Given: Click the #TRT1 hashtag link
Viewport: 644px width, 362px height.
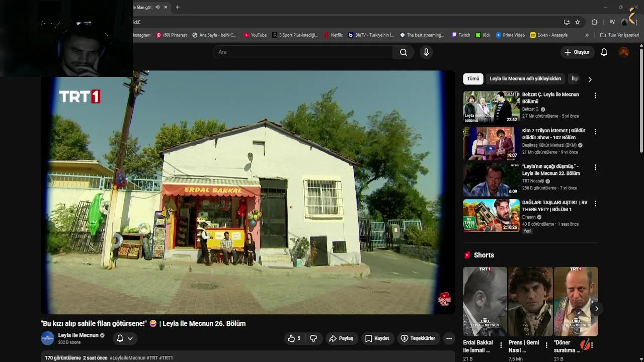Looking at the screenshot, I should tap(166, 358).
